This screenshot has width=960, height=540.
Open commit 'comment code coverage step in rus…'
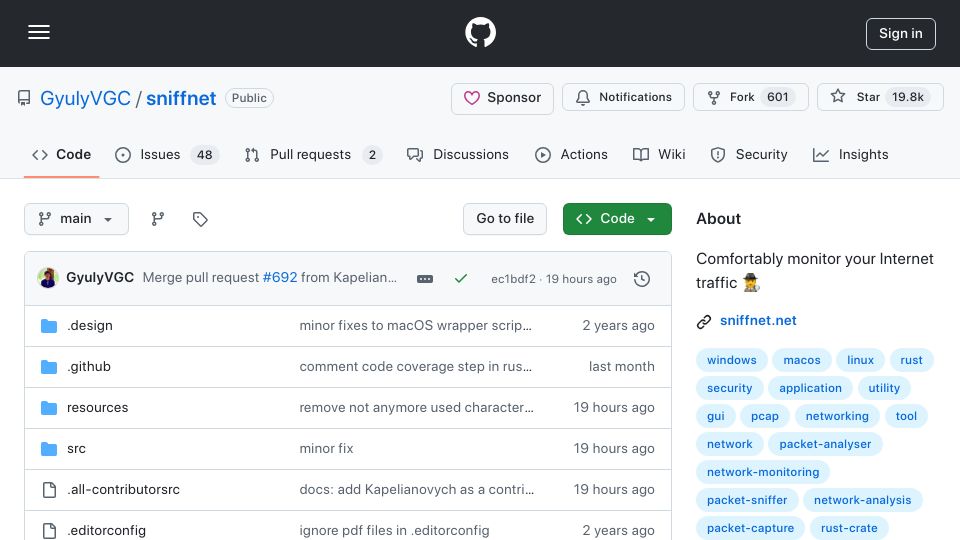[415, 367]
